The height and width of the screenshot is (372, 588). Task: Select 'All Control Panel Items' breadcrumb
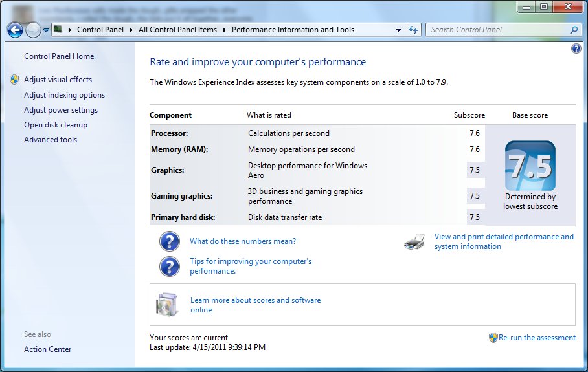pos(177,30)
